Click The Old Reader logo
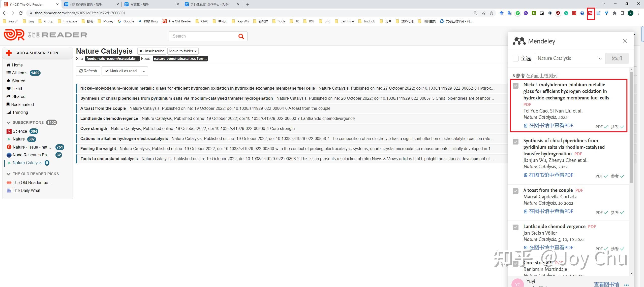 [45, 35]
